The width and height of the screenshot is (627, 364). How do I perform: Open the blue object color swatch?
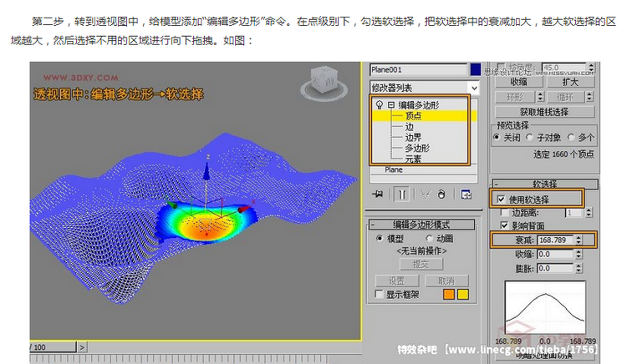click(x=476, y=69)
